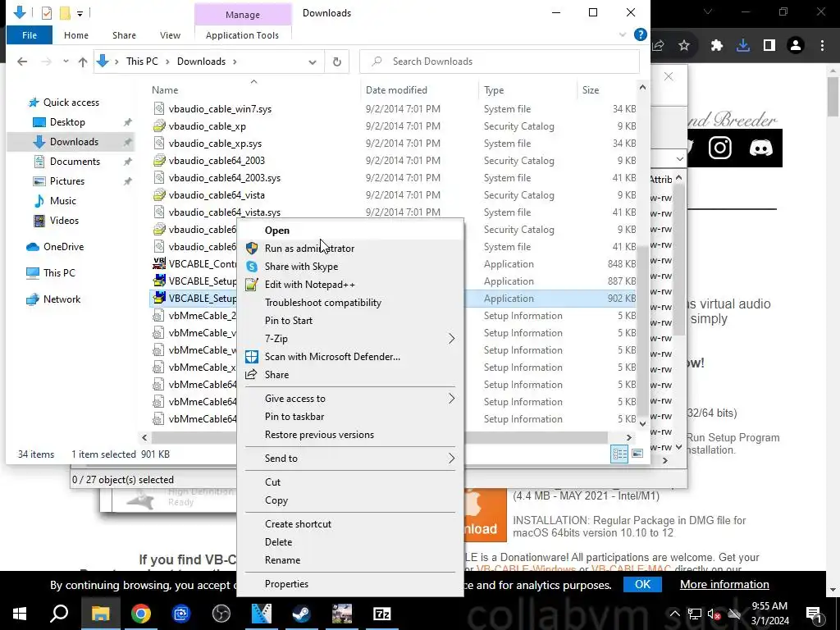Click OK on the cookie banner
This screenshot has width=840, height=630.
[642, 584]
